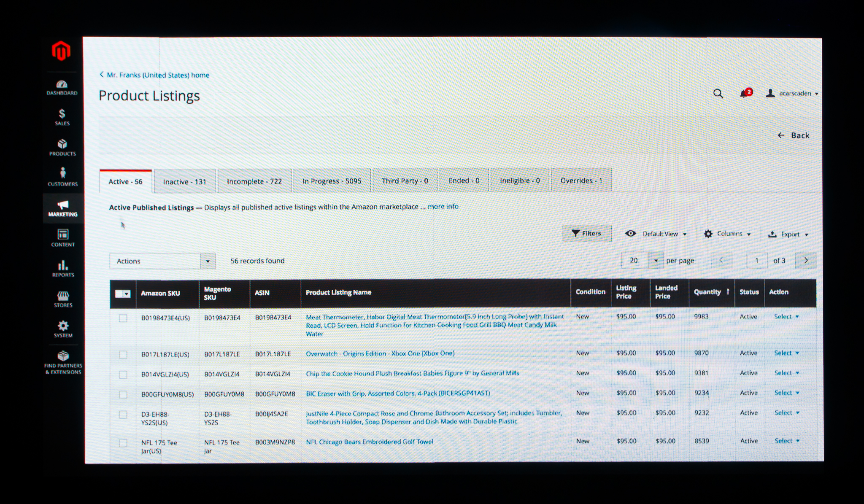The width and height of the screenshot is (864, 504).
Task: Open the Products sidebar menu
Action: (x=62, y=148)
